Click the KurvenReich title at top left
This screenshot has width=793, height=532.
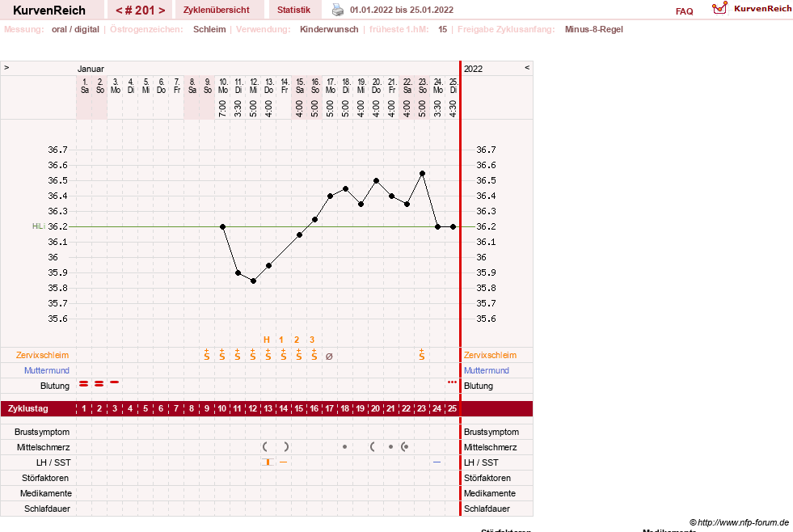pyautogui.click(x=49, y=11)
